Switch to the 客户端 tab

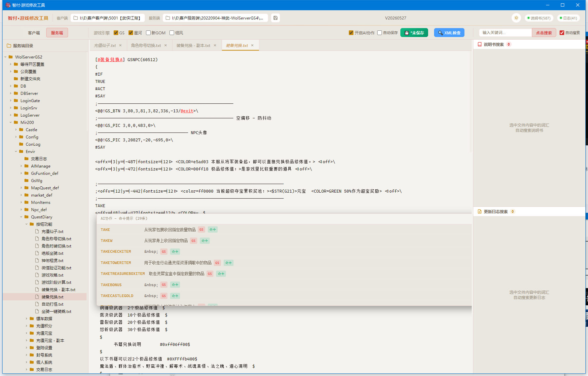[x=34, y=33]
